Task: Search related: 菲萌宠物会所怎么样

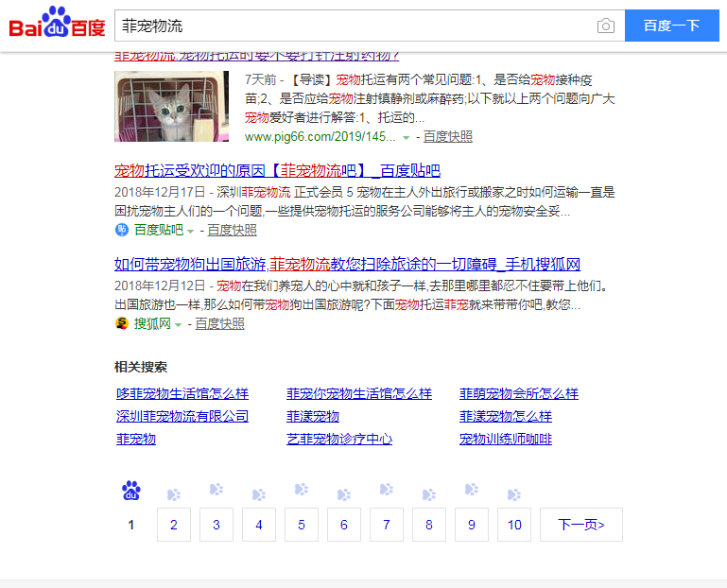Action: click(519, 393)
